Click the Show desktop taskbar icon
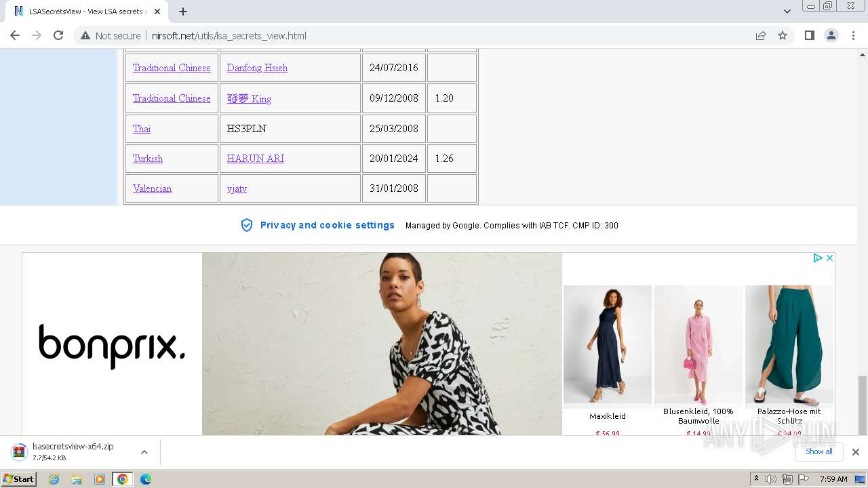The width and height of the screenshot is (868, 488). (860, 479)
